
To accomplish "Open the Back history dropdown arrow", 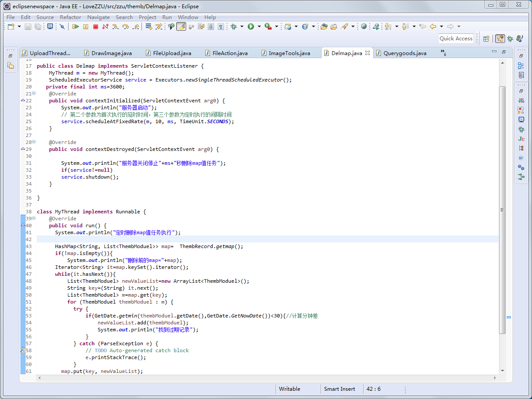I will (441, 27).
